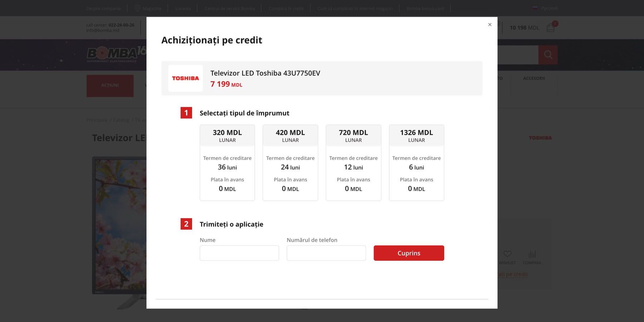Click the Toshiba brand logo on page
Viewport: 644px width, 322px height.
coord(540,138)
